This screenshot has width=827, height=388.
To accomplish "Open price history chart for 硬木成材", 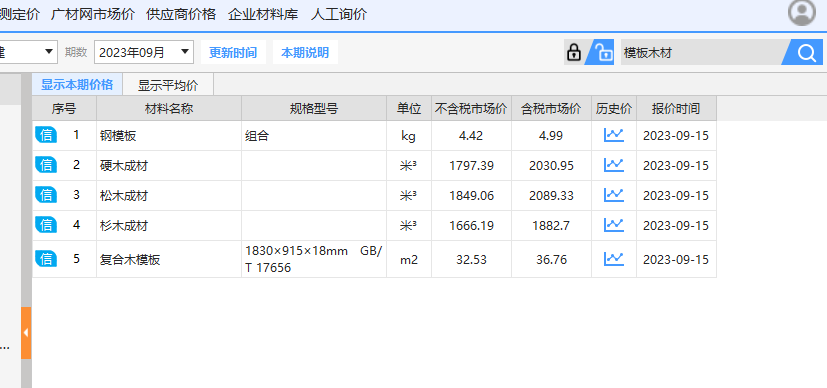I will pyautogui.click(x=613, y=166).
